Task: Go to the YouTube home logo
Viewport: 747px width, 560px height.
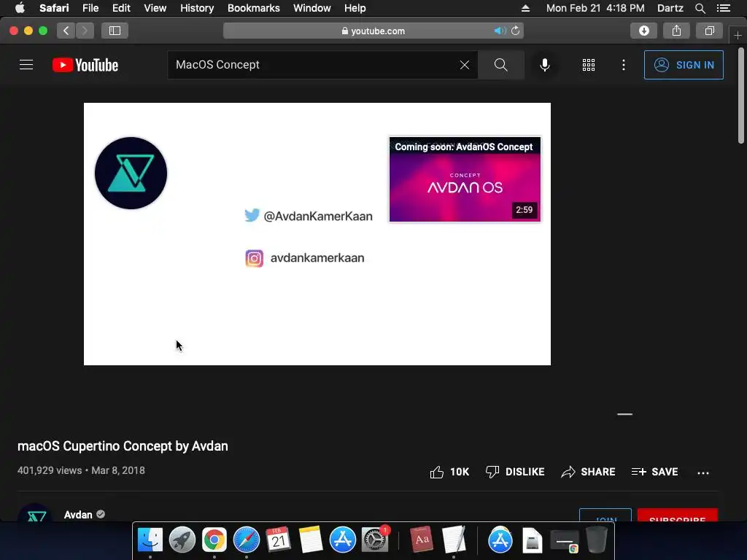Action: (85, 65)
